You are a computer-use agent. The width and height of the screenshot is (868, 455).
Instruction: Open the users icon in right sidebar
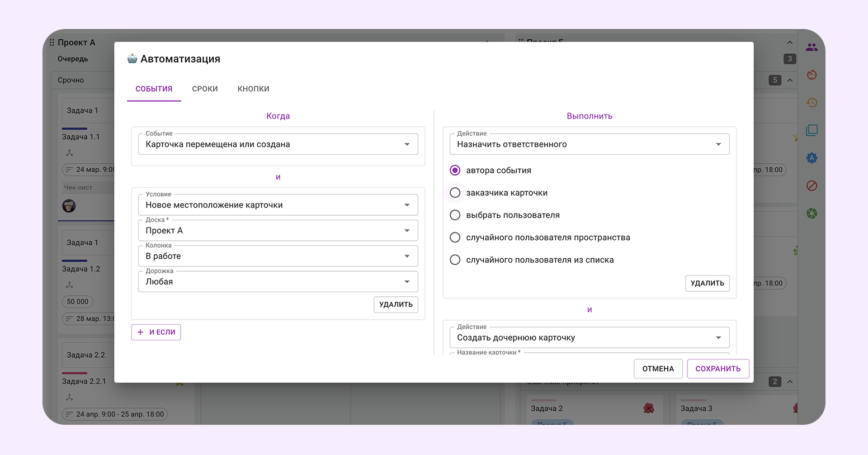click(812, 48)
